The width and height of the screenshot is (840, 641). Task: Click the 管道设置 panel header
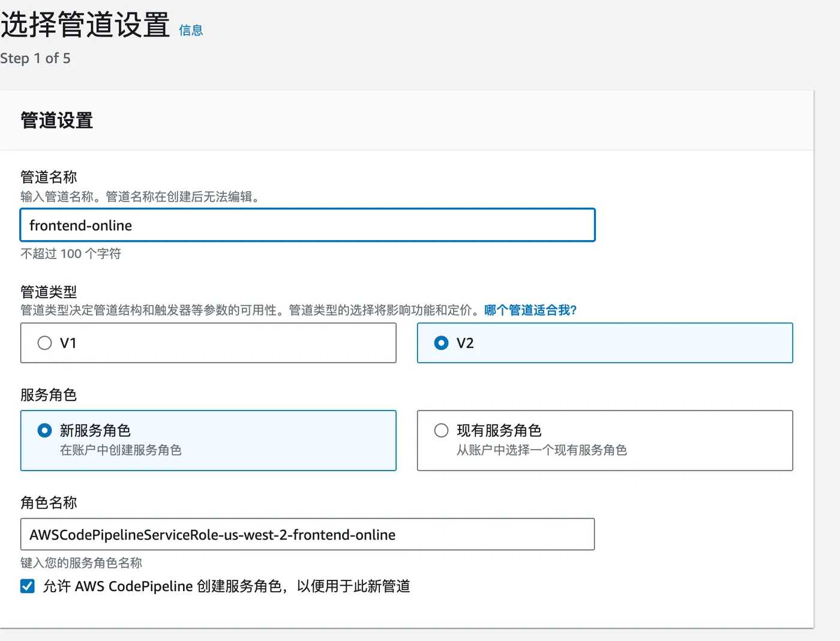click(x=57, y=121)
